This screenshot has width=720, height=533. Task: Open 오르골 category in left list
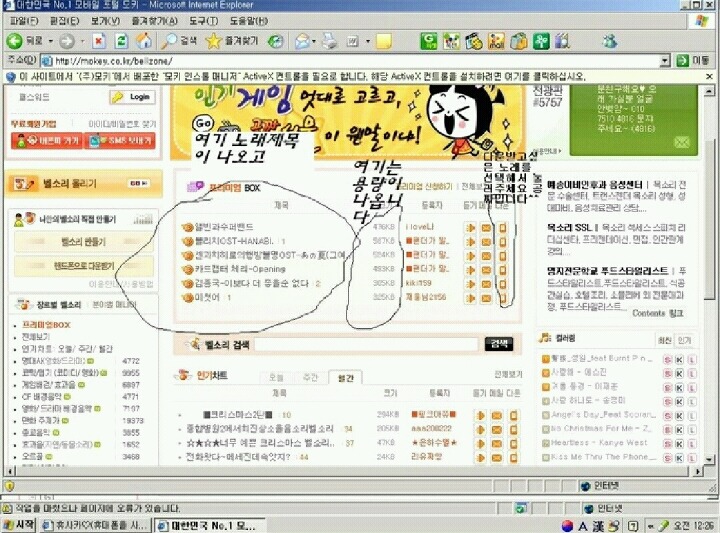pyautogui.click(x=32, y=456)
